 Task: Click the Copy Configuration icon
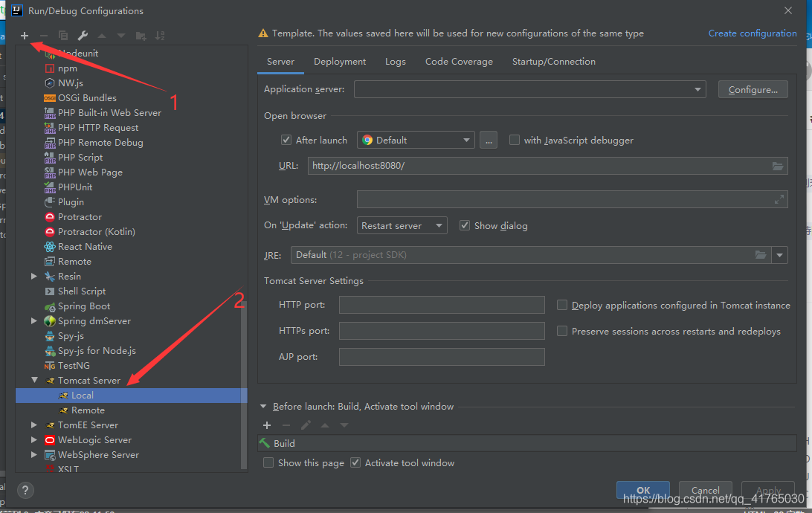point(63,36)
